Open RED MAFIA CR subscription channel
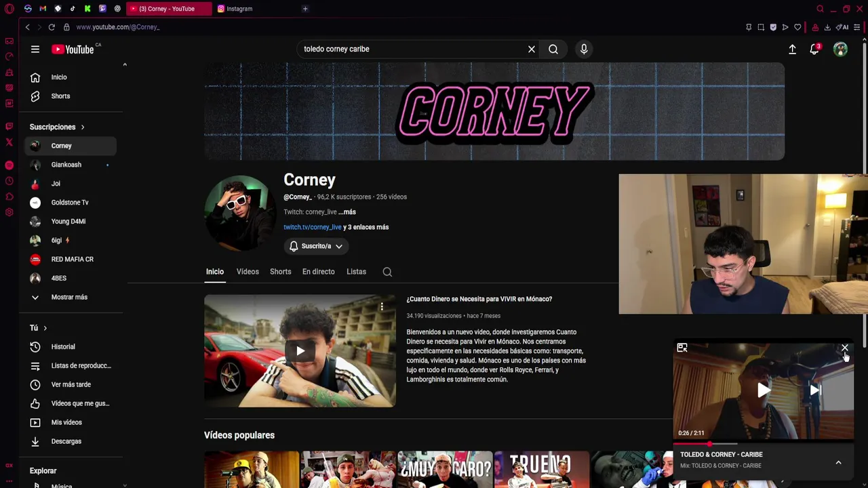 [x=71, y=260]
